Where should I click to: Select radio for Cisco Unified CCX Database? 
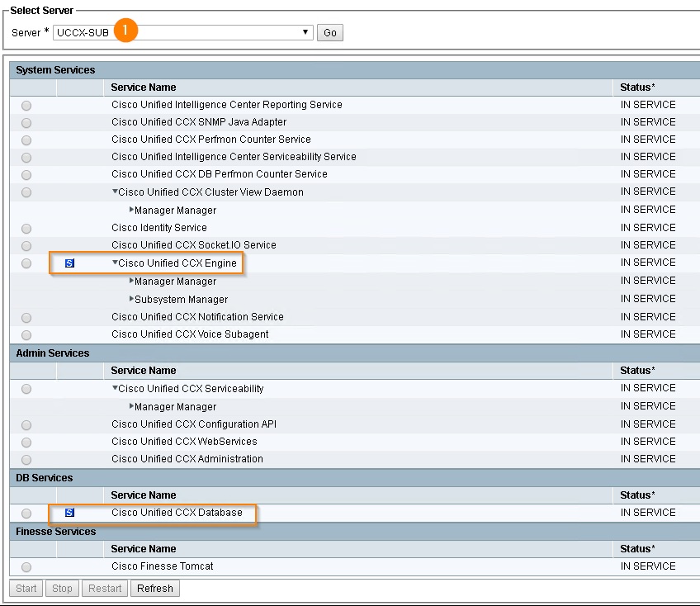[26, 514]
